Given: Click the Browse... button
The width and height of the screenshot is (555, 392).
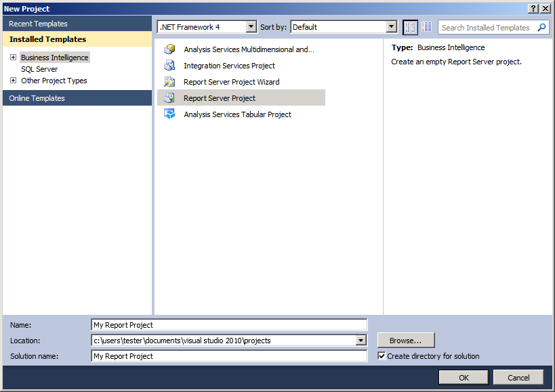Looking at the screenshot, I should tap(406, 341).
